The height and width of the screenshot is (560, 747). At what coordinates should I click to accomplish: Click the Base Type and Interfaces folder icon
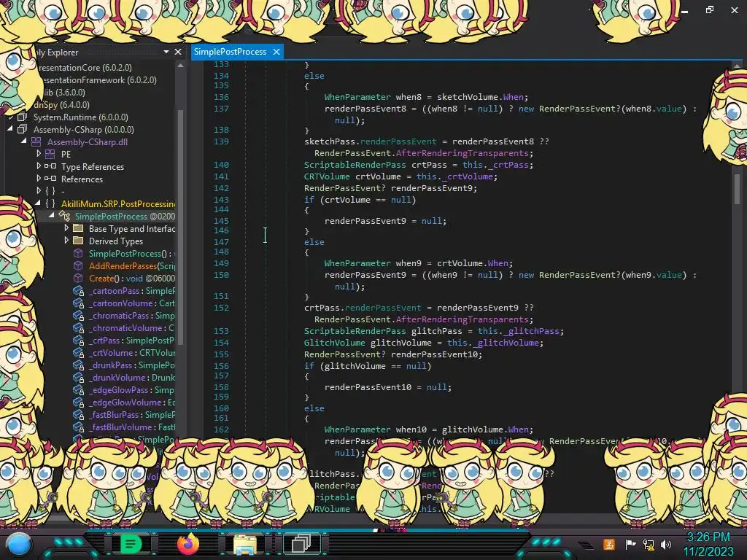click(78, 228)
